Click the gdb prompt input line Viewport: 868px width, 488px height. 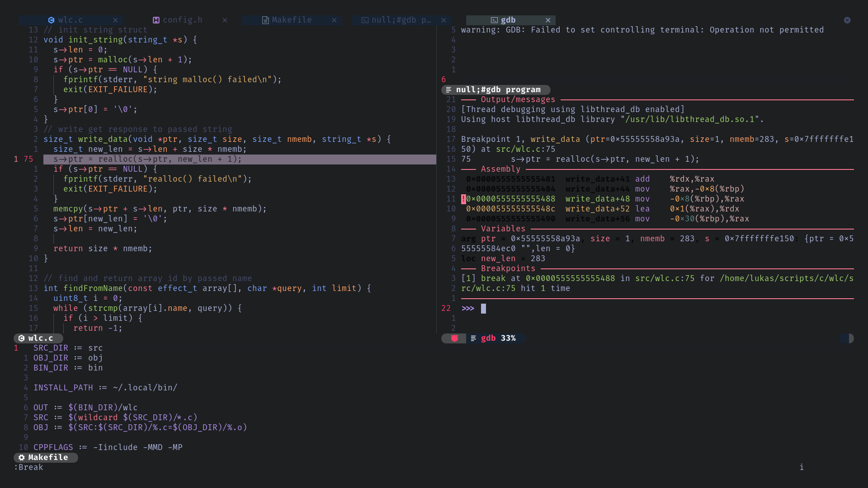[x=483, y=309]
